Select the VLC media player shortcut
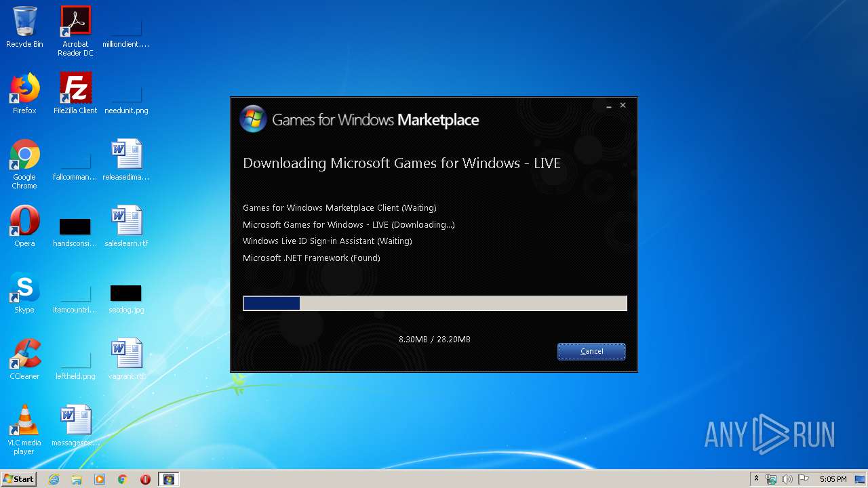 click(x=24, y=430)
